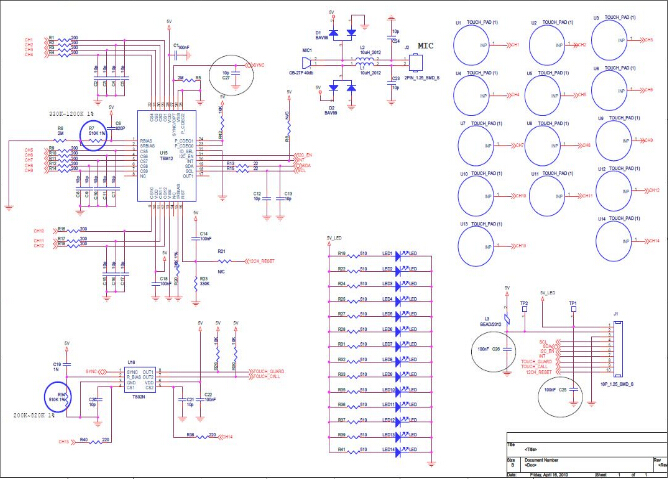668x479 pixels.
Task: Click the LED1 diode symbol
Action: [398, 256]
